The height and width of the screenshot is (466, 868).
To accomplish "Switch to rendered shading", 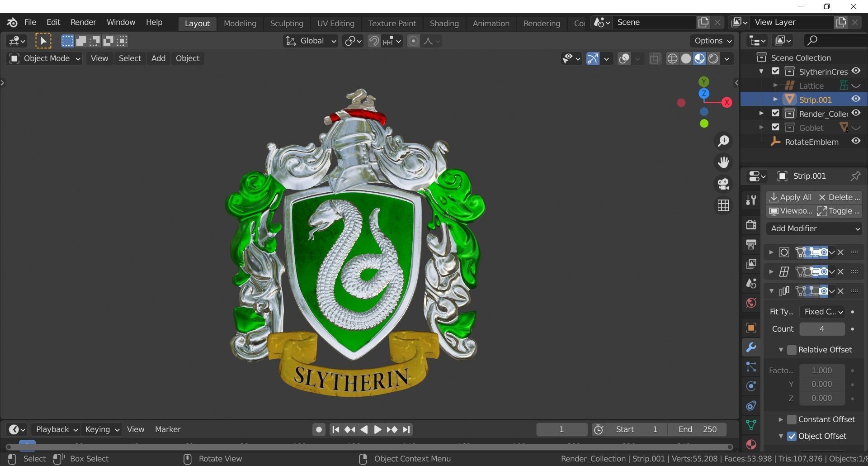I will click(x=713, y=59).
